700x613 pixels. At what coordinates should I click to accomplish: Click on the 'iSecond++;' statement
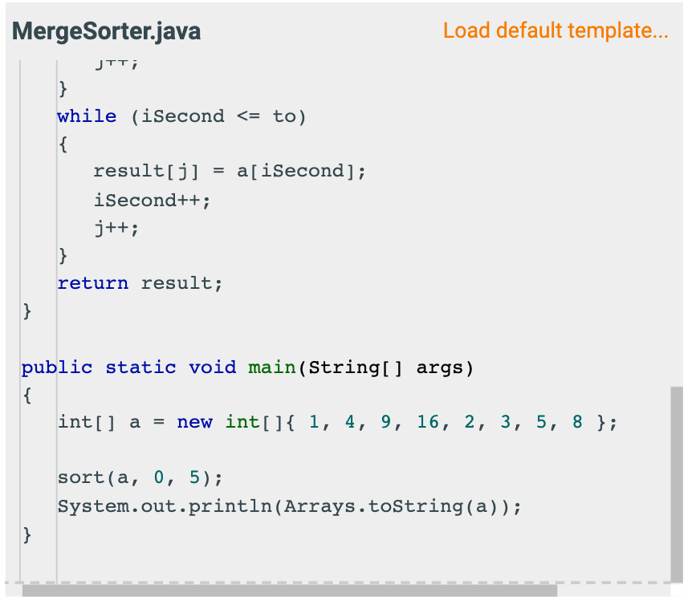pyautogui.click(x=152, y=201)
